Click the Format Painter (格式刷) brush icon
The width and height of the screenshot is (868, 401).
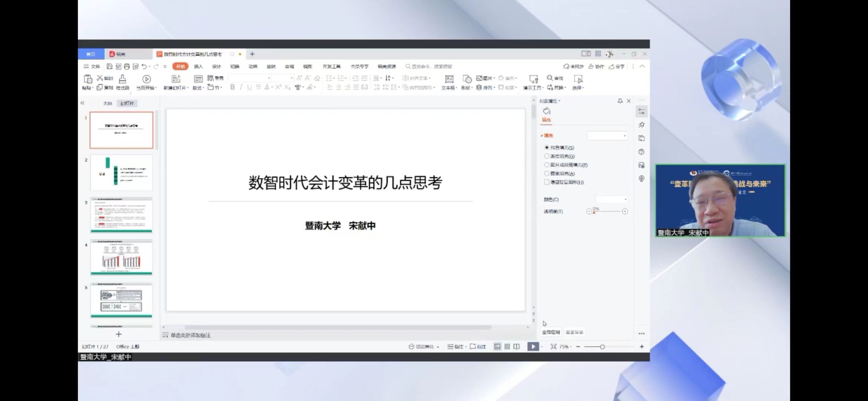coord(122,79)
